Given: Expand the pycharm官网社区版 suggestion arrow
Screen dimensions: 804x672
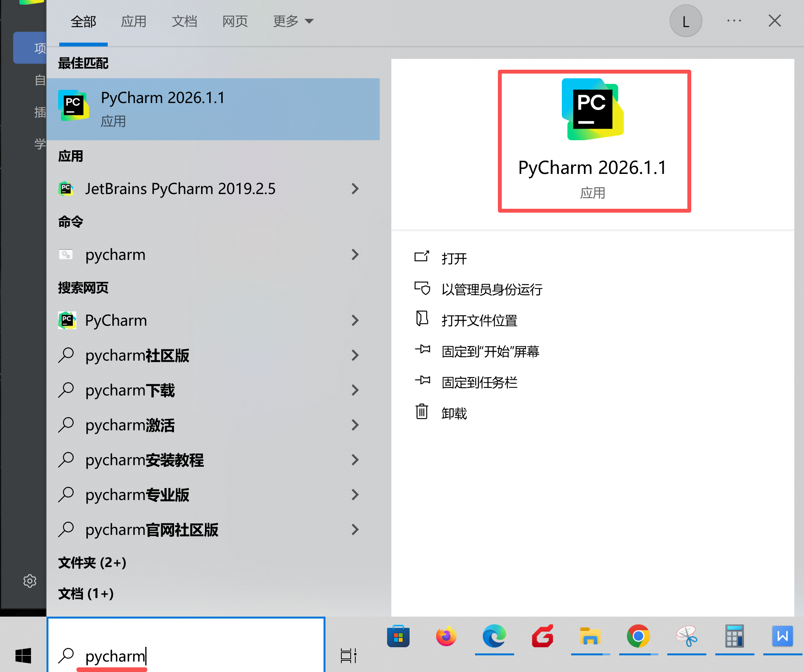Looking at the screenshot, I should click(x=355, y=529).
